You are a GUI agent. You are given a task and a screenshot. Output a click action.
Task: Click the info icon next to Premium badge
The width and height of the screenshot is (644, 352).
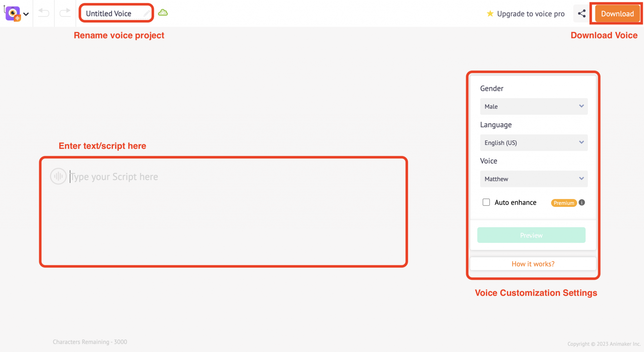[581, 203]
